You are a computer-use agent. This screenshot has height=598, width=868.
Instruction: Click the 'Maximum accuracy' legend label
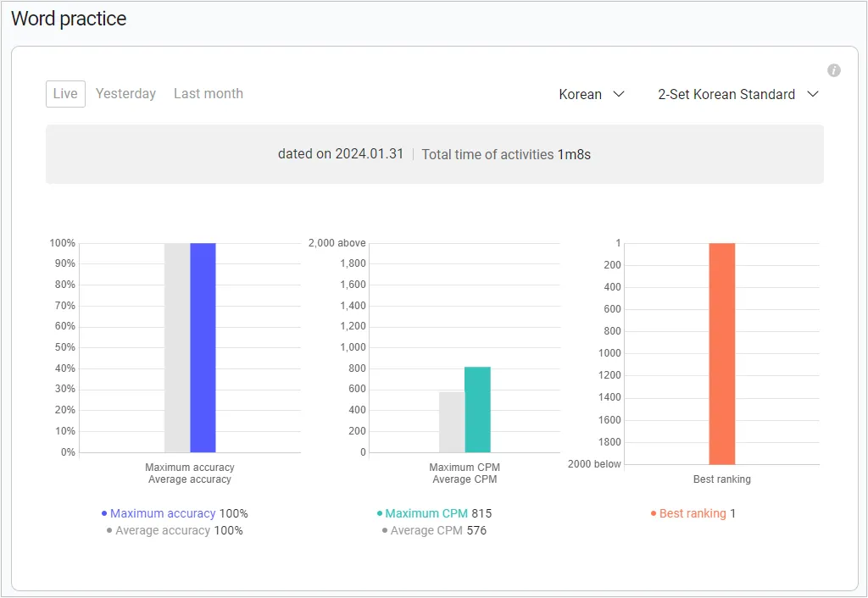(163, 513)
